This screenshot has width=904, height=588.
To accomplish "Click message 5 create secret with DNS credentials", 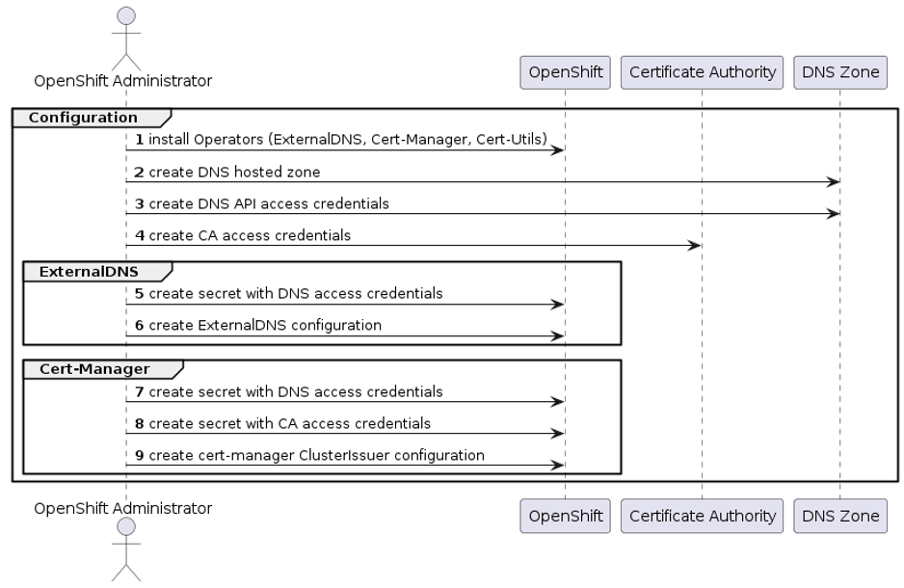I will (289, 293).
